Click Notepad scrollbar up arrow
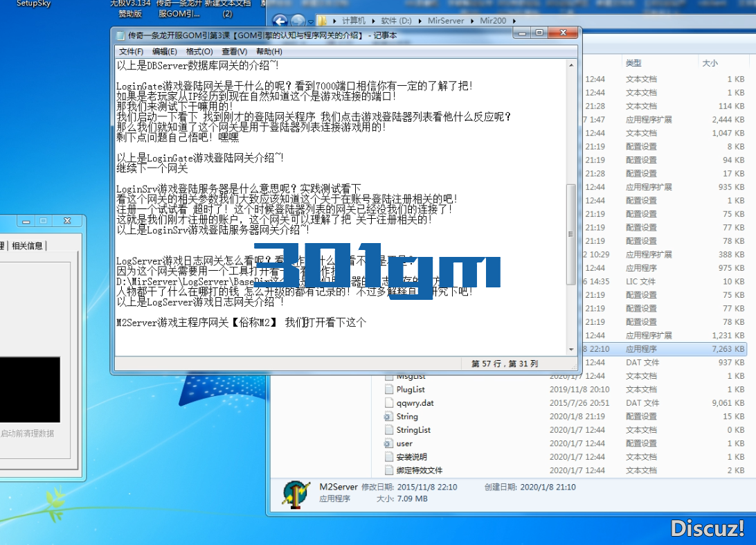 coord(571,65)
